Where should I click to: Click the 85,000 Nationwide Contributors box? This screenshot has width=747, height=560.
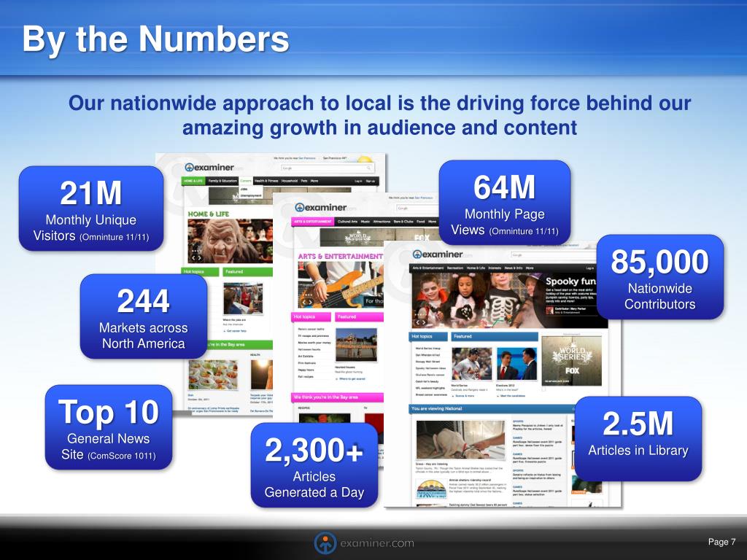[659, 276]
